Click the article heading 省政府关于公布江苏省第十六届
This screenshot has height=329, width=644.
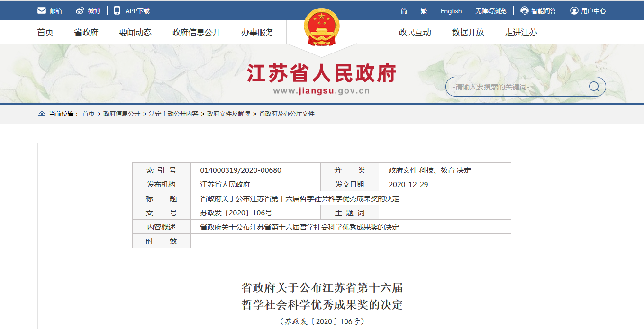[322, 288]
